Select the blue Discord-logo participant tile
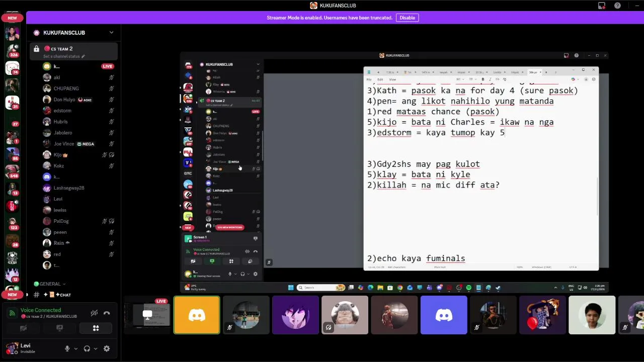644x362 pixels. [x=444, y=315]
